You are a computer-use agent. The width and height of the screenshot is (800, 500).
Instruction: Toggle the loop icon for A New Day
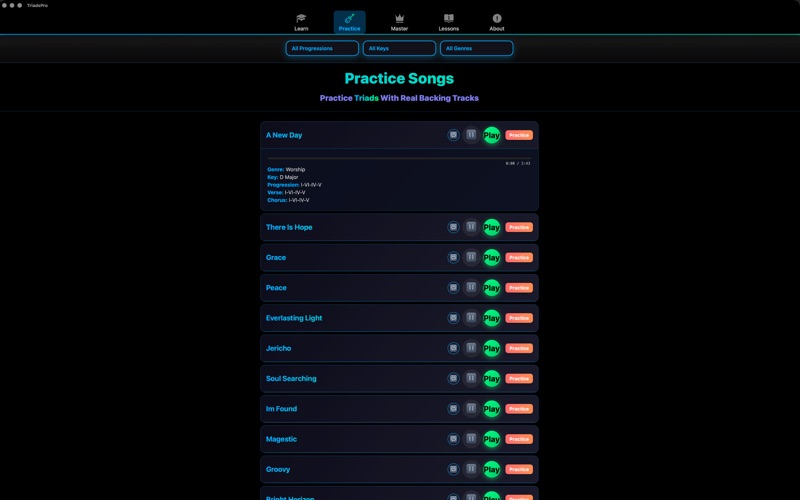click(x=453, y=135)
